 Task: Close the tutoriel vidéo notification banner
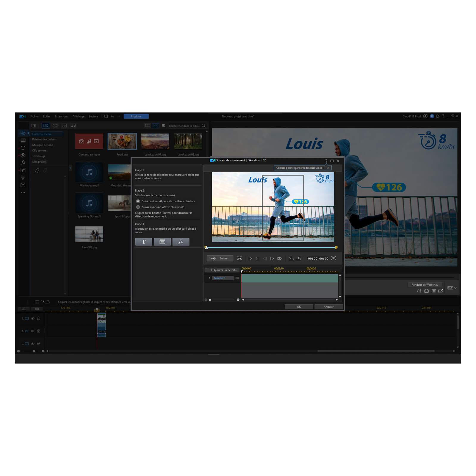[328, 168]
